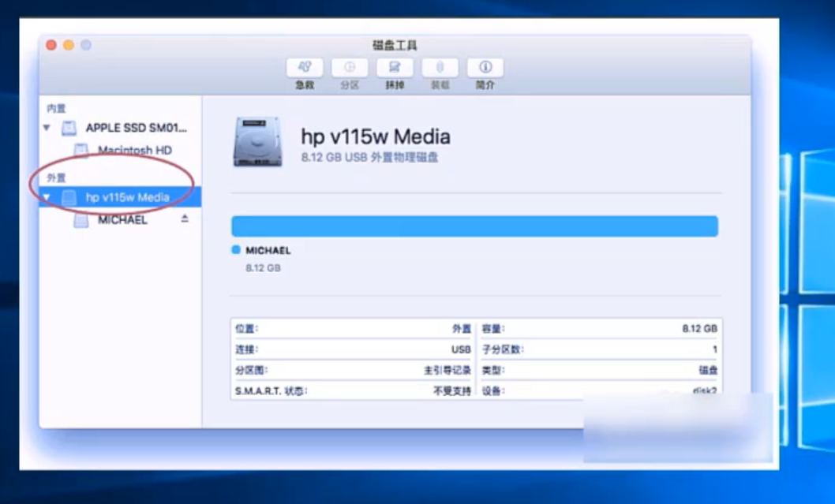Choose the MICHAEL volume in the sidebar
This screenshot has width=835, height=504.
point(122,220)
